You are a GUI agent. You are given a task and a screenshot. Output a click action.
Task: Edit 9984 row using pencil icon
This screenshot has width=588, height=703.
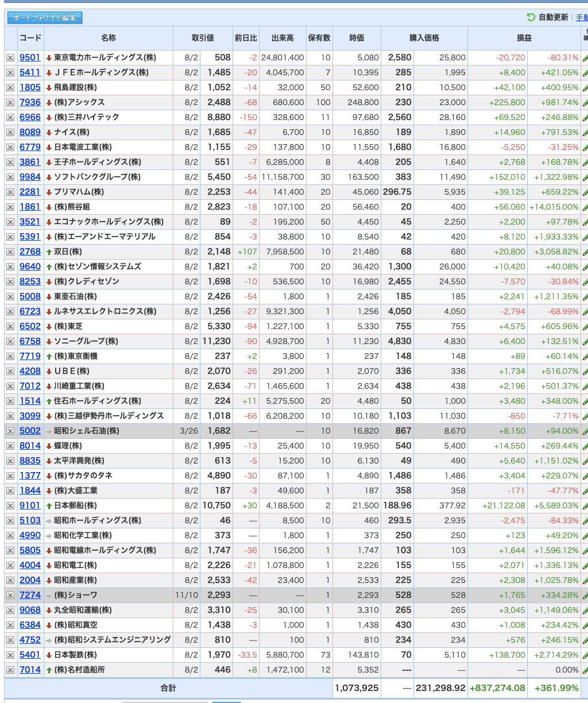point(585,177)
